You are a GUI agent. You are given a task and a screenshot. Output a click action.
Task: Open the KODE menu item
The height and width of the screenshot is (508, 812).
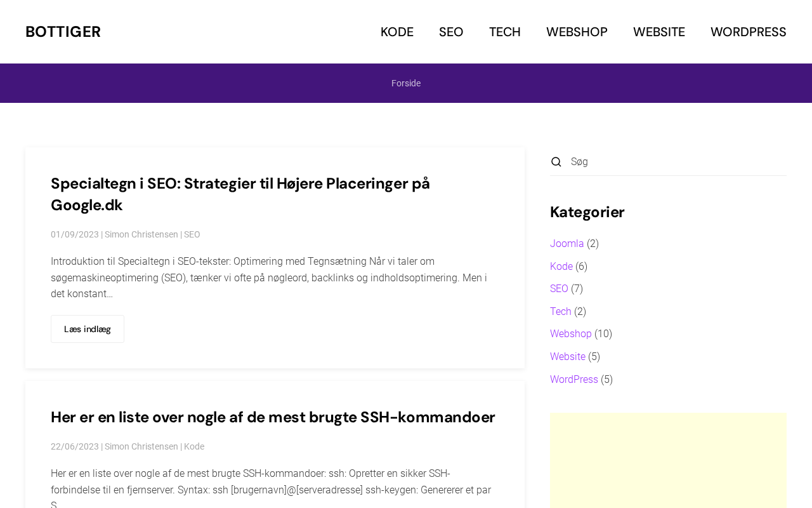(x=397, y=32)
